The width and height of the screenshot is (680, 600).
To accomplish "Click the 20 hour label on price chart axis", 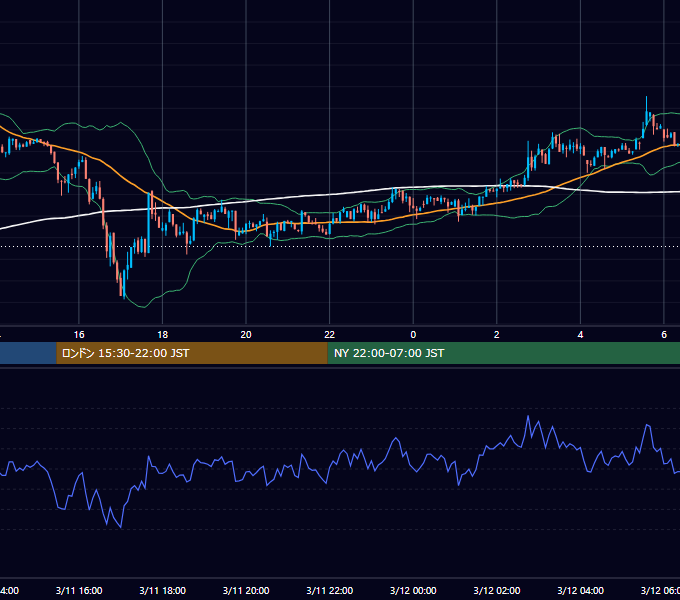I will (x=246, y=335).
